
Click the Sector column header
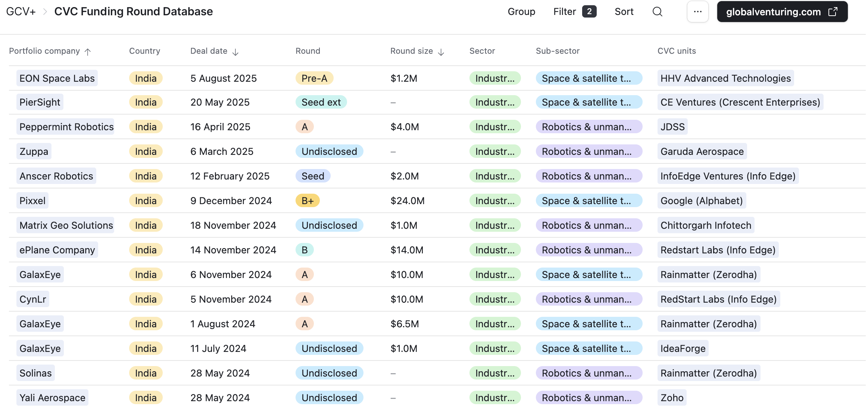point(482,51)
